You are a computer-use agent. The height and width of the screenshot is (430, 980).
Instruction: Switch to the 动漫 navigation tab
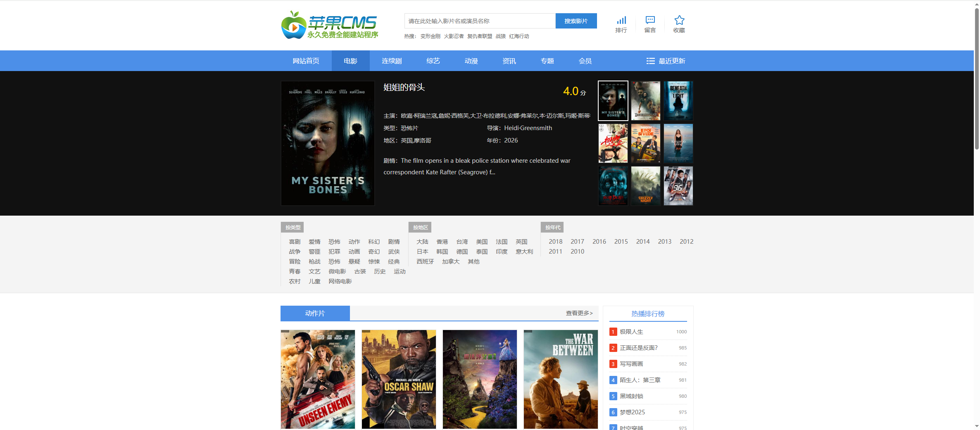coord(471,61)
